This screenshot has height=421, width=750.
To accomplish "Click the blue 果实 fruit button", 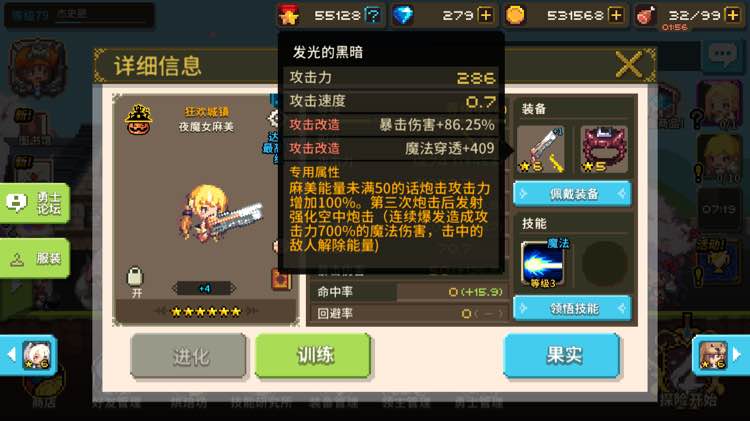I will coord(563,356).
